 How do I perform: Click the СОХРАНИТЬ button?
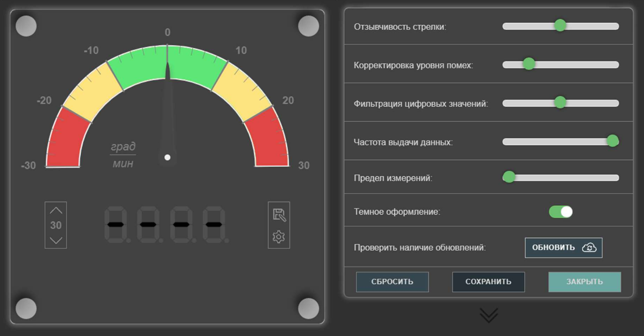[x=489, y=282]
